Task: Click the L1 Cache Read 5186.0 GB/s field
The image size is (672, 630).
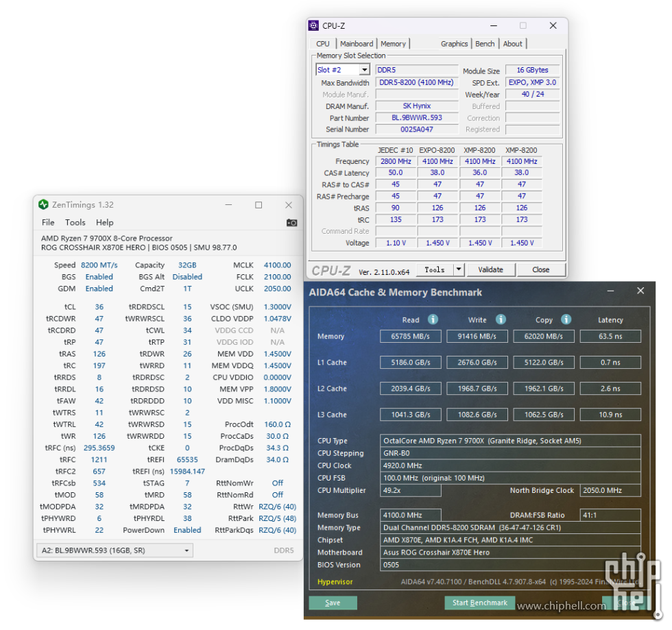Action: coord(410,363)
